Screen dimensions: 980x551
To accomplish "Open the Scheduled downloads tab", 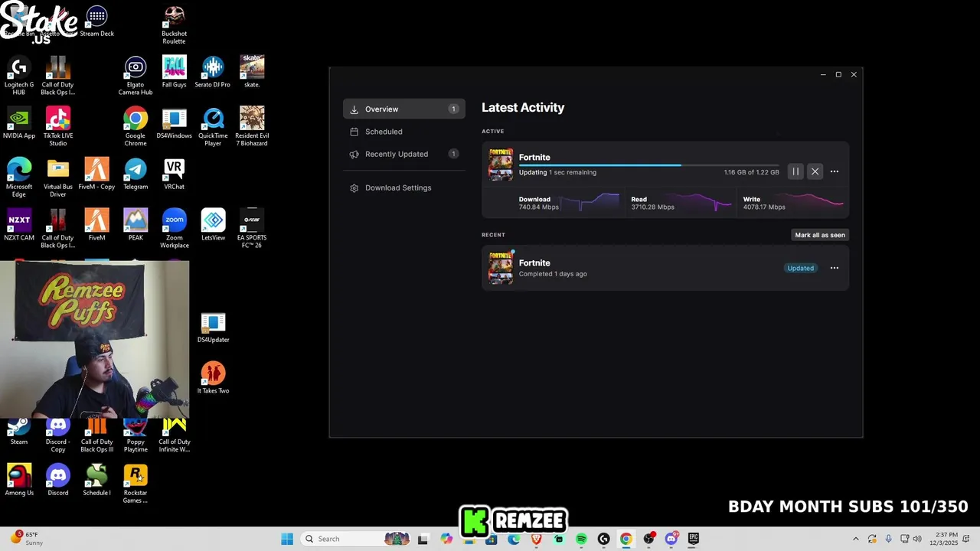I will point(403,132).
